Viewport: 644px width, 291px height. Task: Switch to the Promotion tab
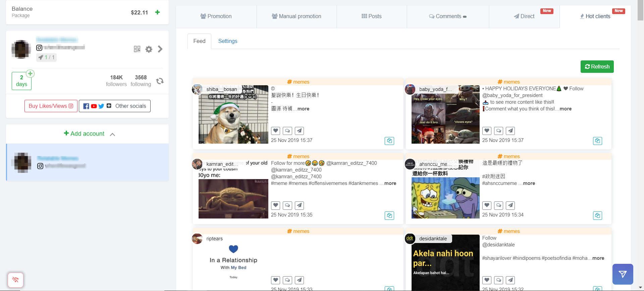(x=216, y=16)
